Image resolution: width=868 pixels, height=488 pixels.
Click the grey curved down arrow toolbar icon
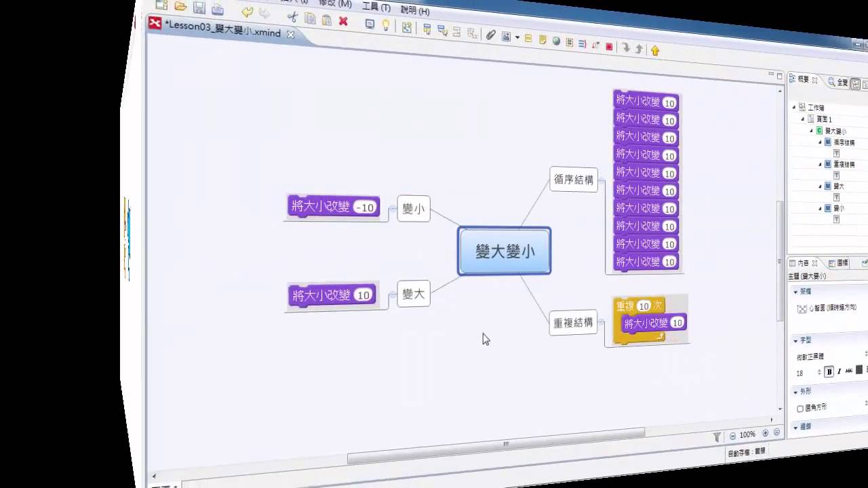626,47
